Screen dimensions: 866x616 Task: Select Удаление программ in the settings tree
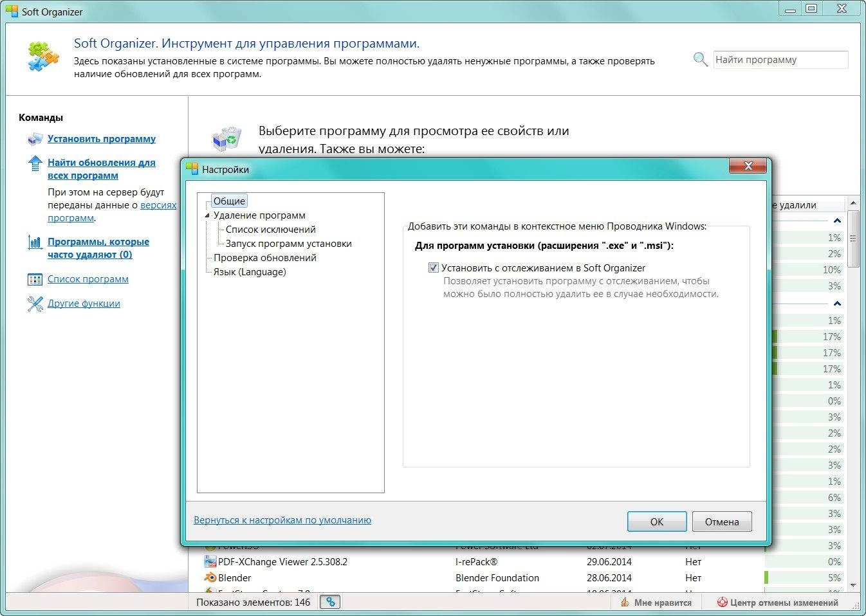(x=259, y=215)
